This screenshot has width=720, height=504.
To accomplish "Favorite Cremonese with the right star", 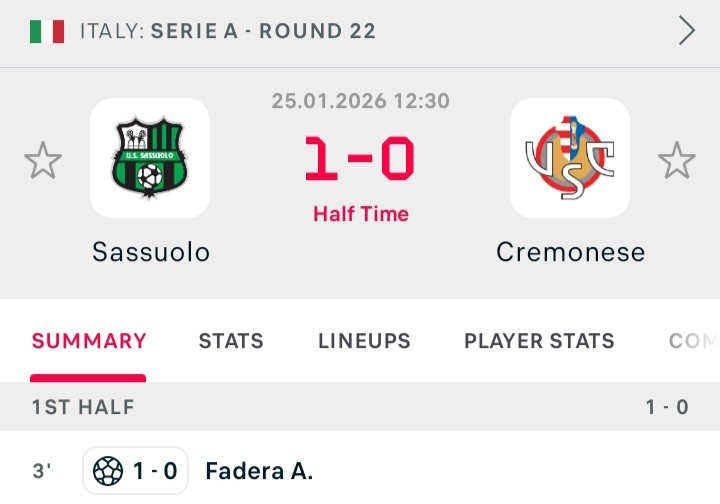I will point(677,161).
